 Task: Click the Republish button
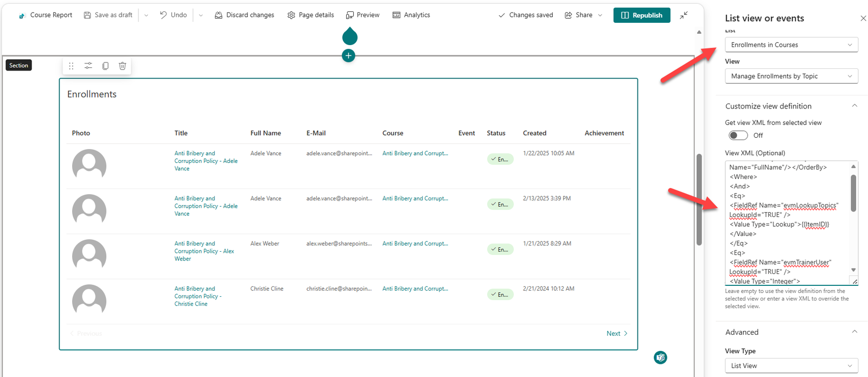point(642,15)
